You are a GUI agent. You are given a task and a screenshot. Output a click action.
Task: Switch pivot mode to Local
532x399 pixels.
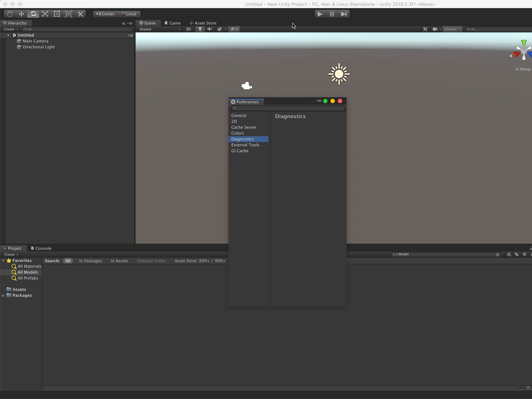[129, 14]
